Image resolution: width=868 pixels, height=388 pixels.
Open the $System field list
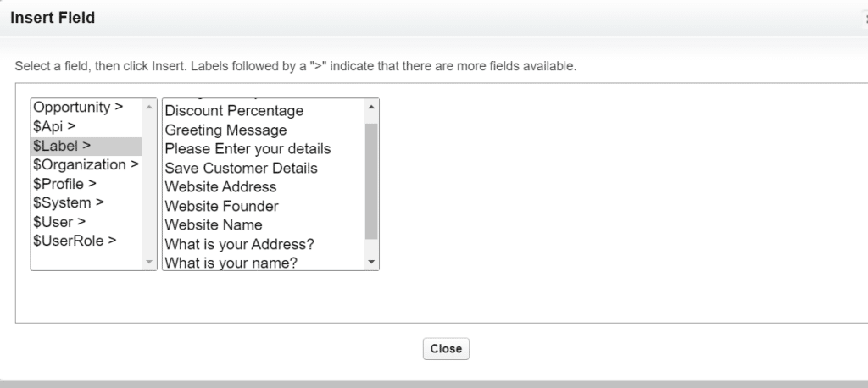click(69, 202)
